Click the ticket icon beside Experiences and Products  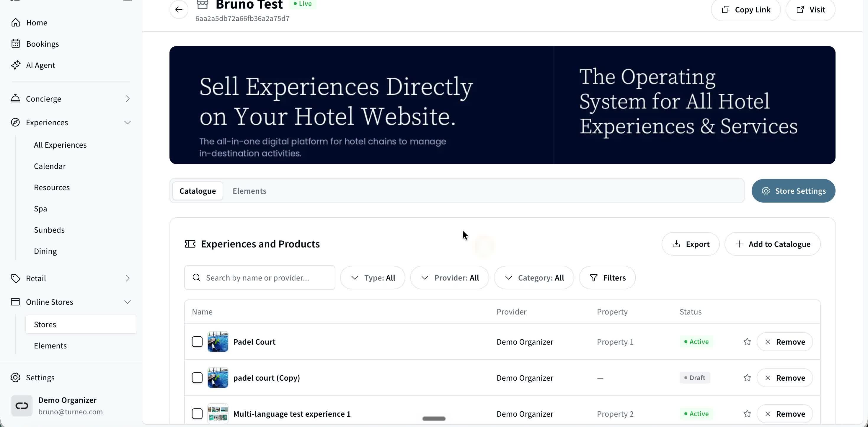190,244
